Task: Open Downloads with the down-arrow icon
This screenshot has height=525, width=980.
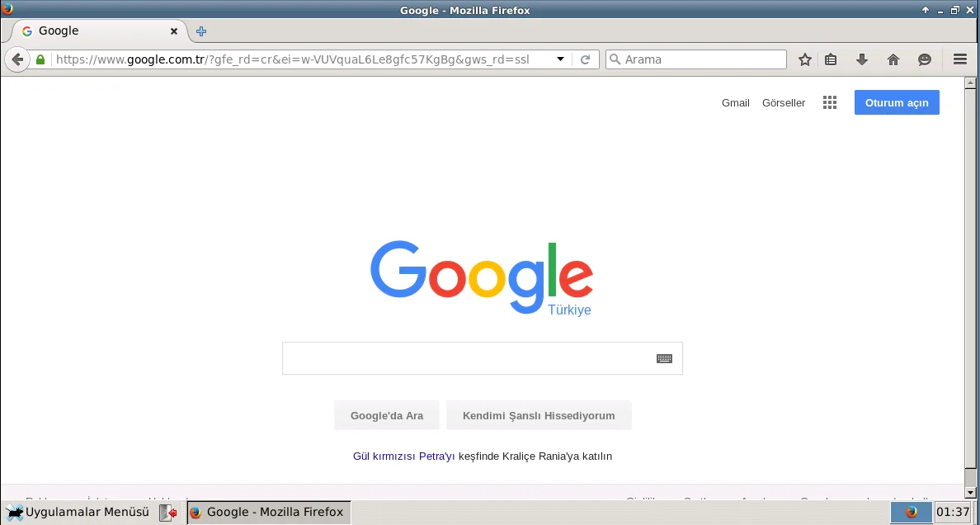Action: (861, 59)
